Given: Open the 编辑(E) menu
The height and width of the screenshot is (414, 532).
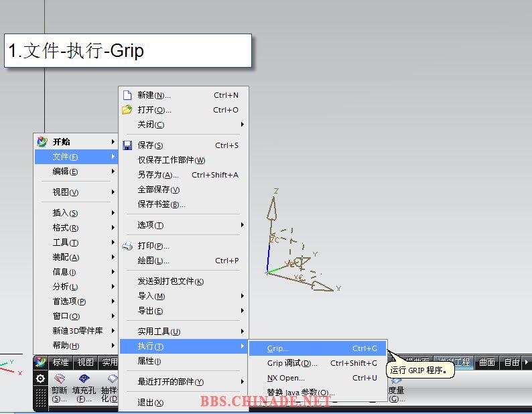Looking at the screenshot, I should [x=76, y=171].
